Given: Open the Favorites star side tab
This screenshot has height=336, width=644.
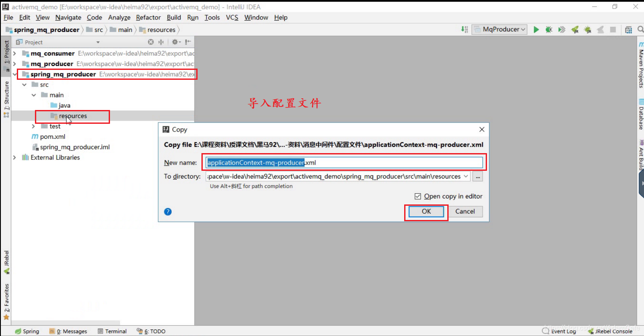Looking at the screenshot, I should tap(6, 302).
